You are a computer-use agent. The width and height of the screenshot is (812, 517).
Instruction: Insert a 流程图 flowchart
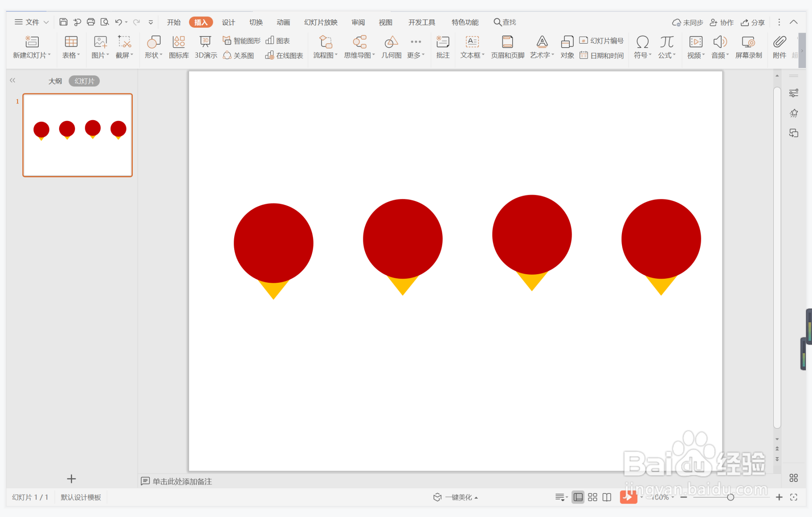[325, 47]
